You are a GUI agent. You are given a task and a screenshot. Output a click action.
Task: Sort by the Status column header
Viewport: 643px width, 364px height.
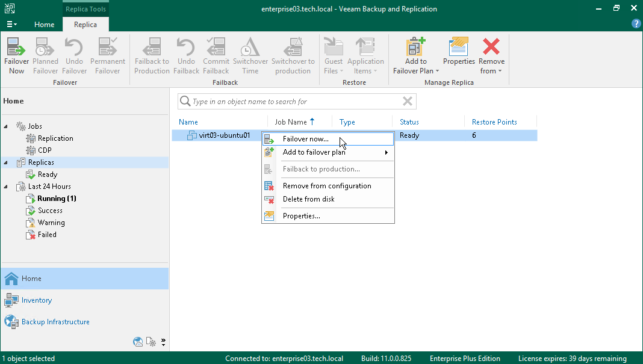(x=409, y=122)
